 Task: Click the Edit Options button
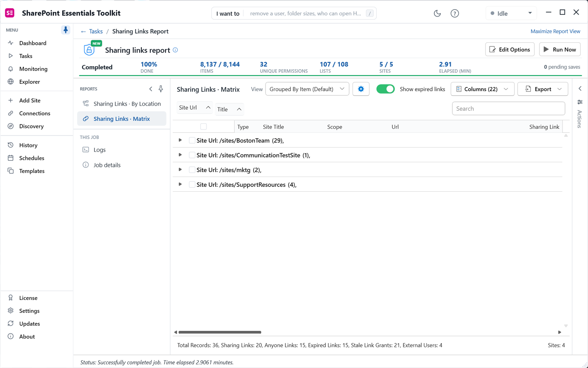coord(510,49)
